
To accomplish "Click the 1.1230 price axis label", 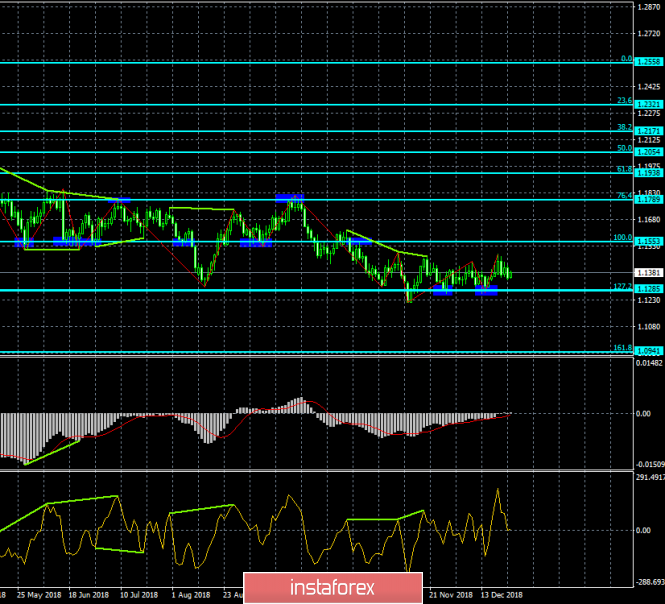I will tap(649, 300).
